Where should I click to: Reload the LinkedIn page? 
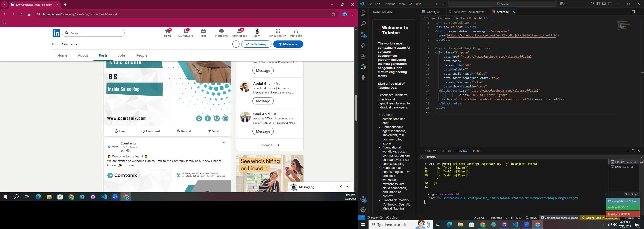pyautogui.click(x=21, y=14)
